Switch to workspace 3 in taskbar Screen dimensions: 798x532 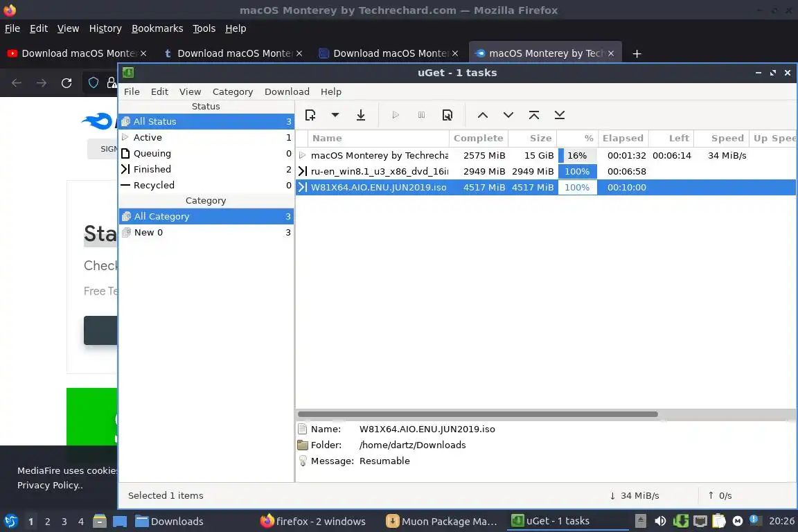(64, 522)
